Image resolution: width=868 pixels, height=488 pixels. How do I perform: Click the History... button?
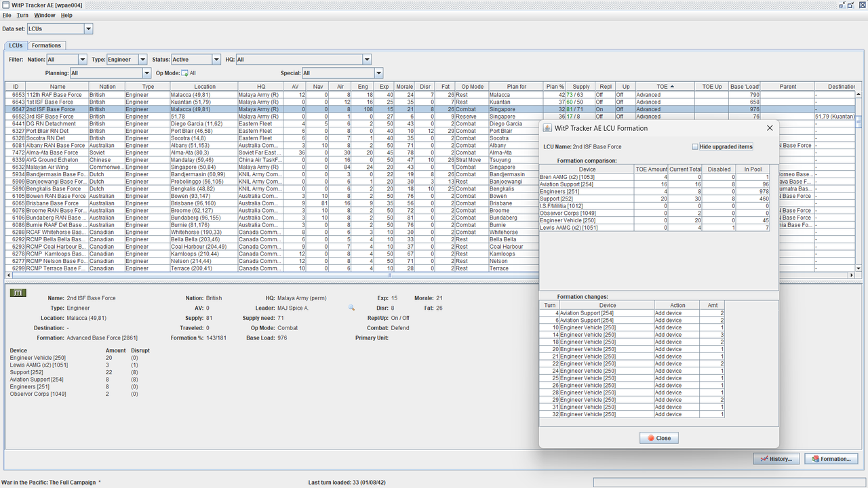776,459
